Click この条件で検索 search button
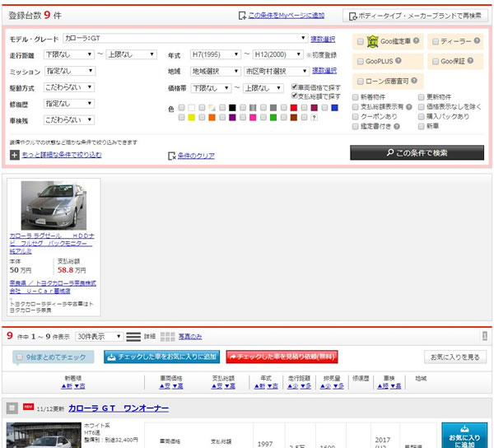494x448 pixels. click(x=417, y=153)
